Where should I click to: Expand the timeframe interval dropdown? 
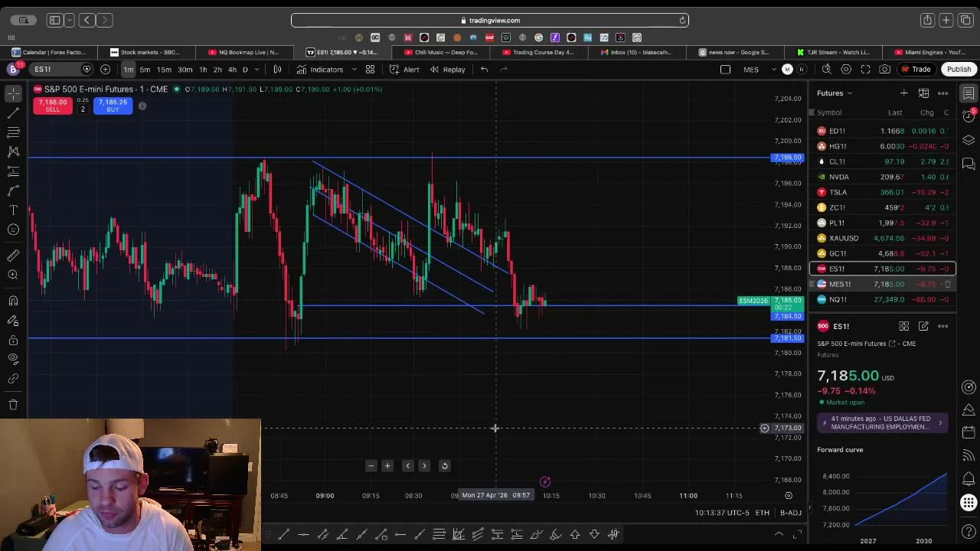(x=256, y=70)
